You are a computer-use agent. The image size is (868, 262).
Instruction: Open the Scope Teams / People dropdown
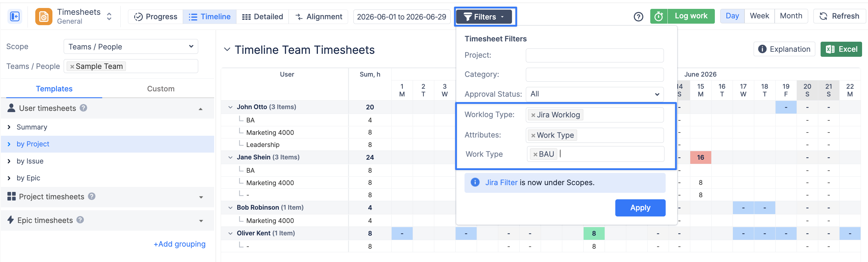click(x=131, y=46)
